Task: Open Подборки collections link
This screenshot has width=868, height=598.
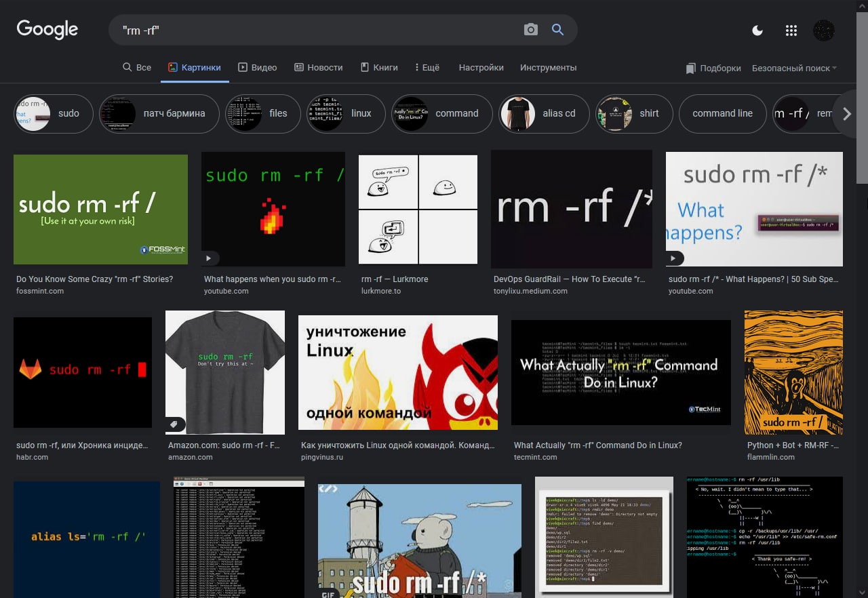Action: [x=713, y=68]
